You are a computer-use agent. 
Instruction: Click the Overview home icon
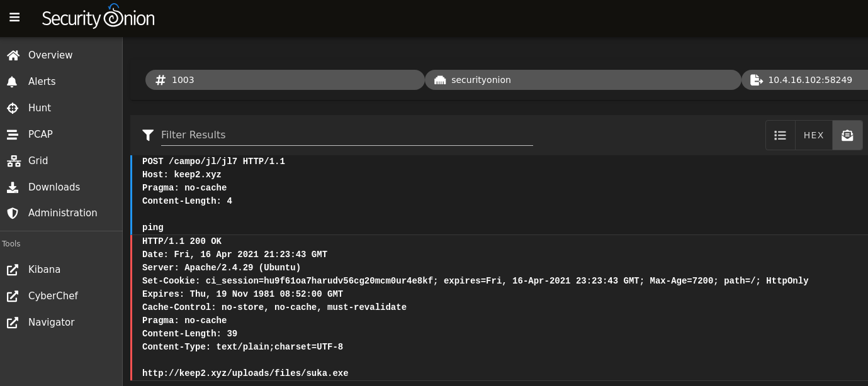pyautogui.click(x=13, y=55)
